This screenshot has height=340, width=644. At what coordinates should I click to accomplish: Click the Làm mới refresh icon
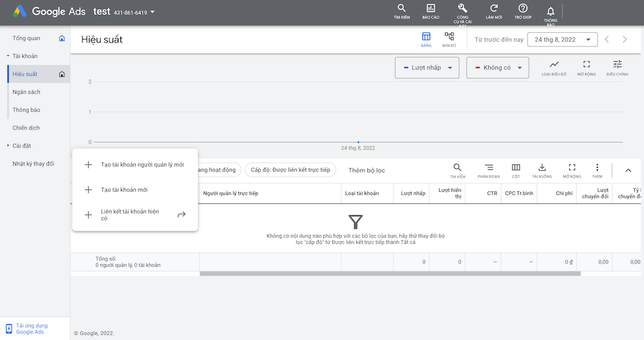494,11
